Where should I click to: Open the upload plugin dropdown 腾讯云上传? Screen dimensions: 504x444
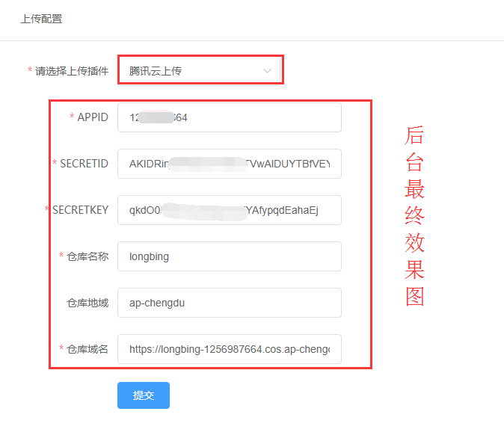[x=200, y=71]
